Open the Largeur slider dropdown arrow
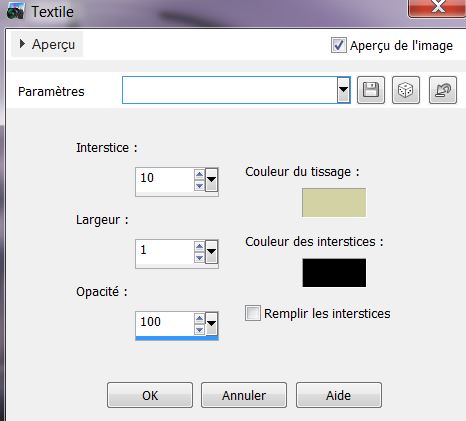 (212, 252)
